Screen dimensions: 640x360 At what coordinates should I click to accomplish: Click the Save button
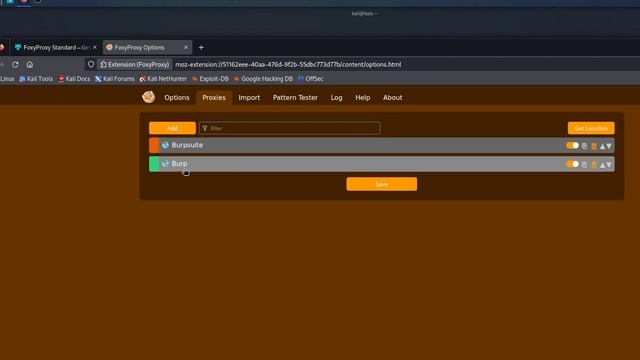coord(382,184)
